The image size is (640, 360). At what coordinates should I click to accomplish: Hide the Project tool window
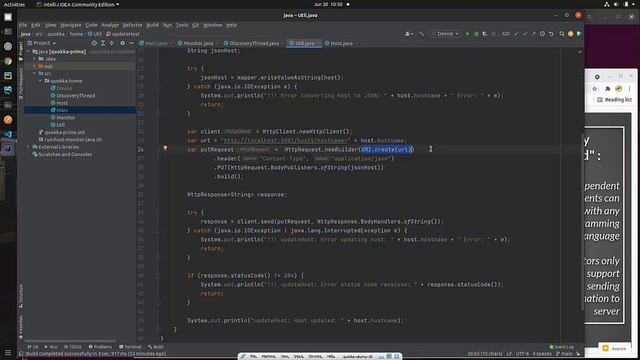pos(131,43)
